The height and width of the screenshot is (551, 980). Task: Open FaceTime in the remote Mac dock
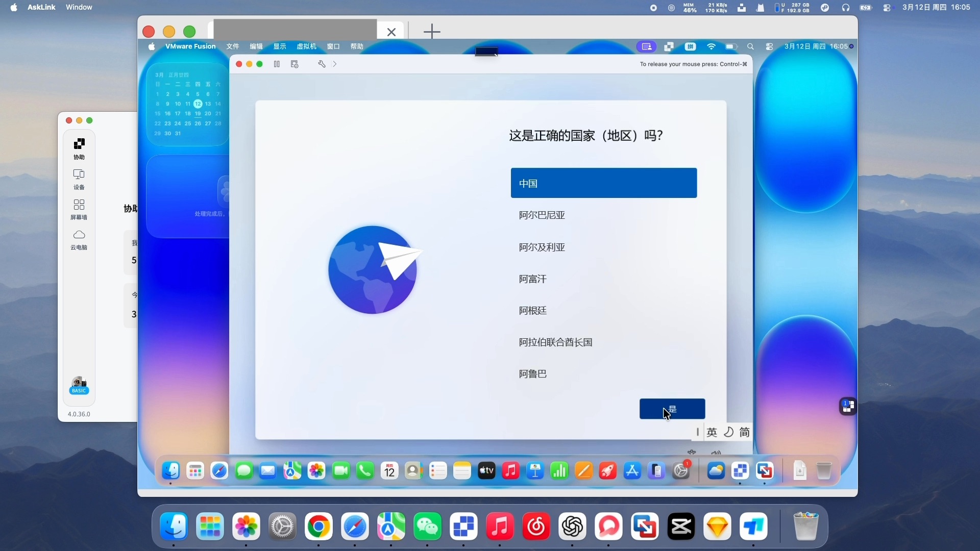[341, 470]
